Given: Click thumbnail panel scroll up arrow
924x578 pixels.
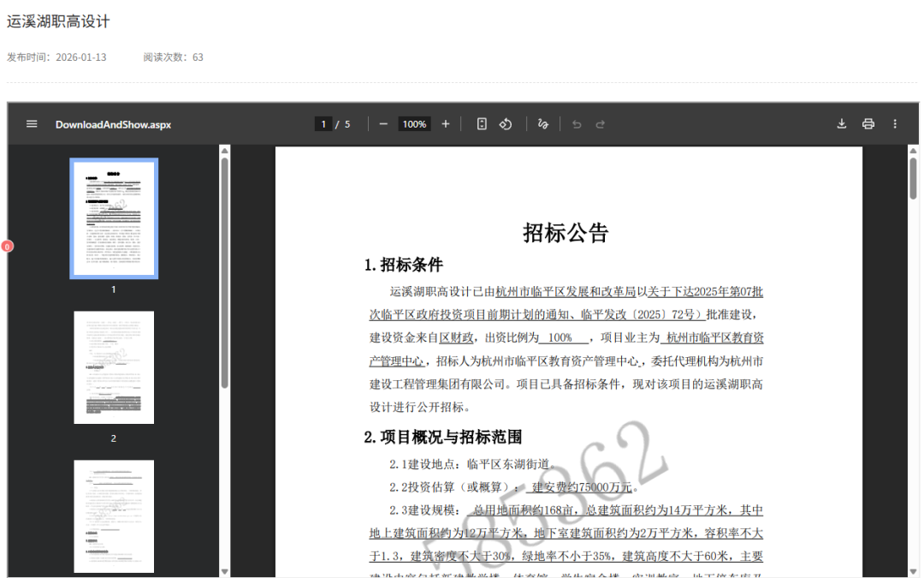Looking at the screenshot, I should tap(224, 151).
